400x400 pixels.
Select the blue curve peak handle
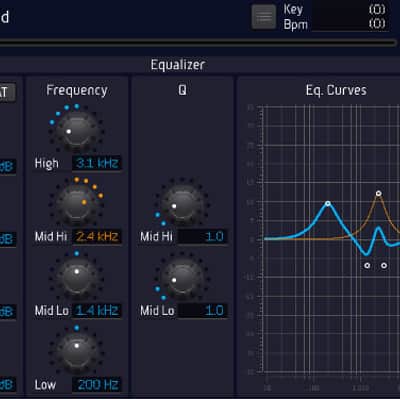[x=328, y=203]
